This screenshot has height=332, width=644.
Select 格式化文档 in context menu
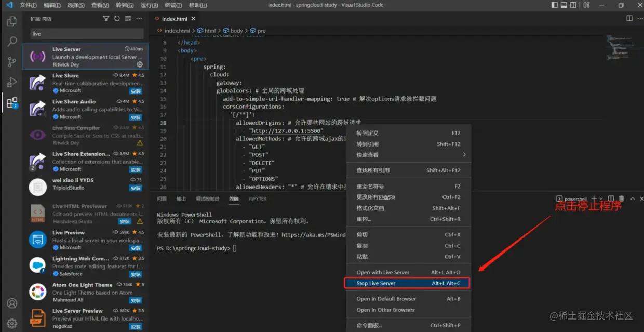click(409, 208)
